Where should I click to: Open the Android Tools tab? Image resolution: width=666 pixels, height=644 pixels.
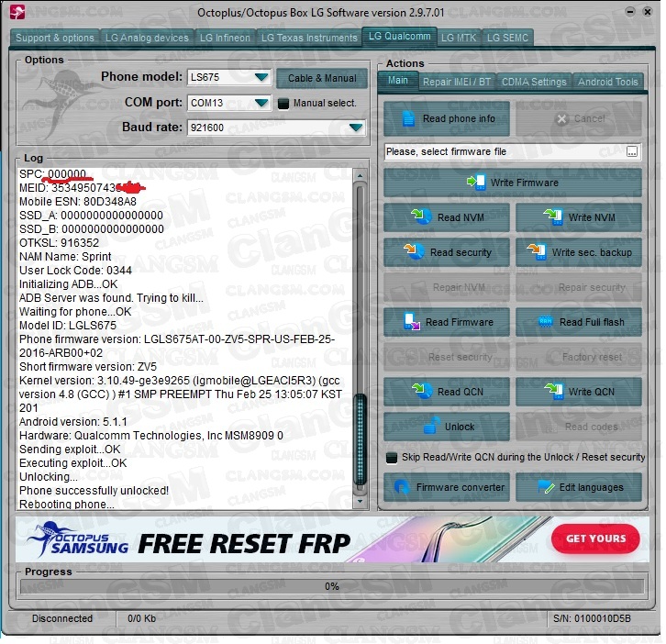(x=608, y=82)
